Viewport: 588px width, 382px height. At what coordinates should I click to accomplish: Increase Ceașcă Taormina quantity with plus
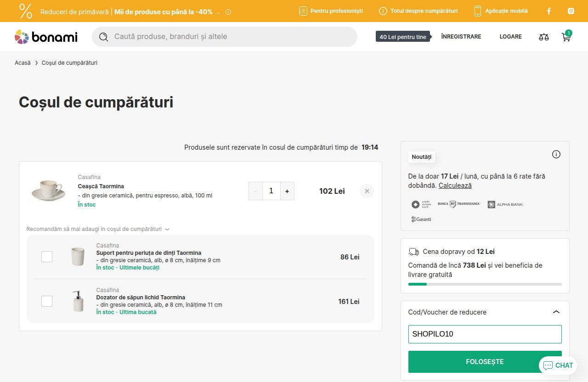click(287, 191)
